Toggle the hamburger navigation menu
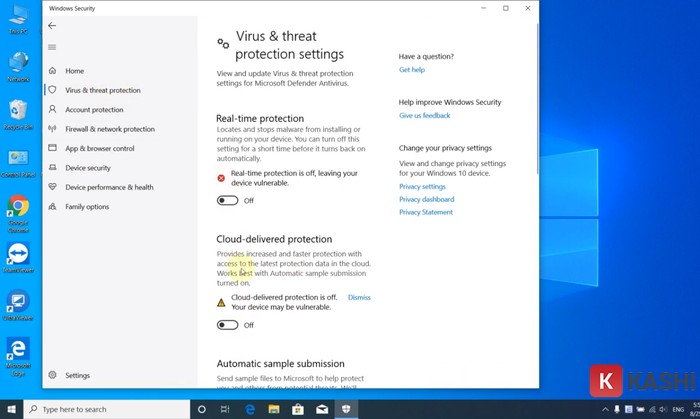 coord(52,47)
